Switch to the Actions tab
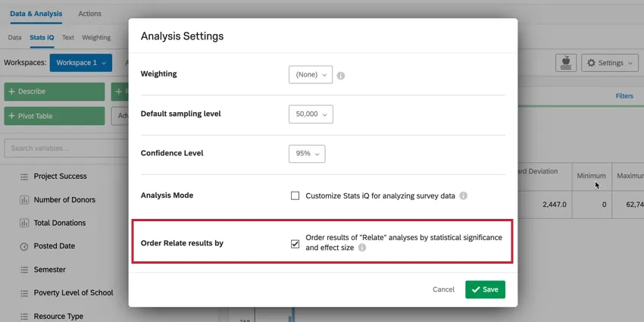Screen dimensions: 644x322 pyautogui.click(x=89, y=14)
